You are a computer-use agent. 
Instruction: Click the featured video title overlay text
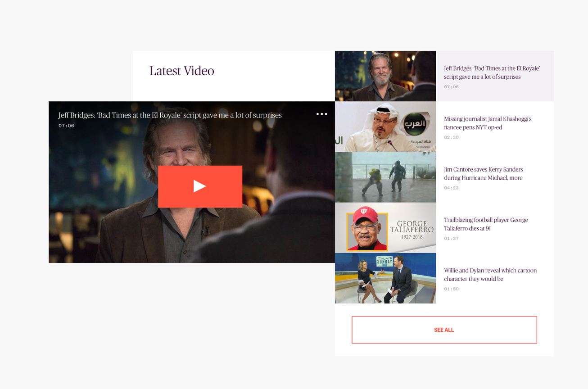tap(170, 115)
